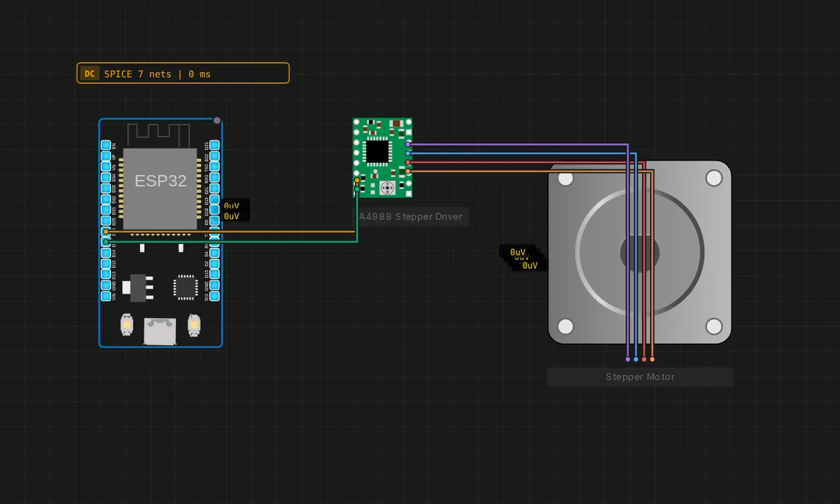Click the trim potentiometer on the A4988 driver
This screenshot has height=504, width=840.
(x=388, y=188)
